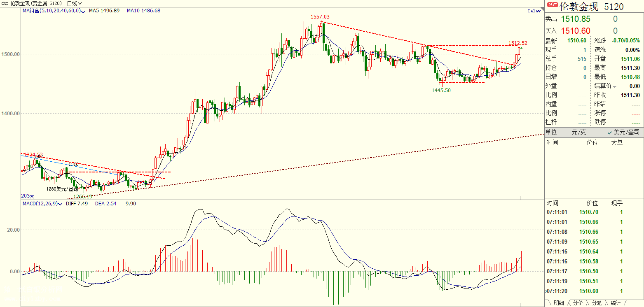Show the 统计 tab

point(615,303)
